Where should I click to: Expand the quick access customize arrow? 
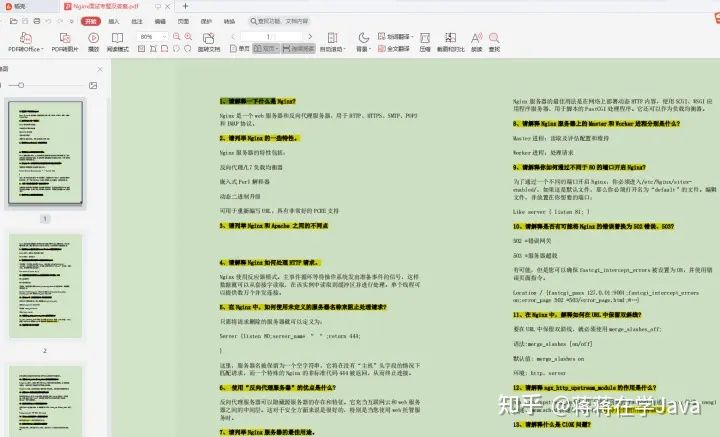click(72, 21)
